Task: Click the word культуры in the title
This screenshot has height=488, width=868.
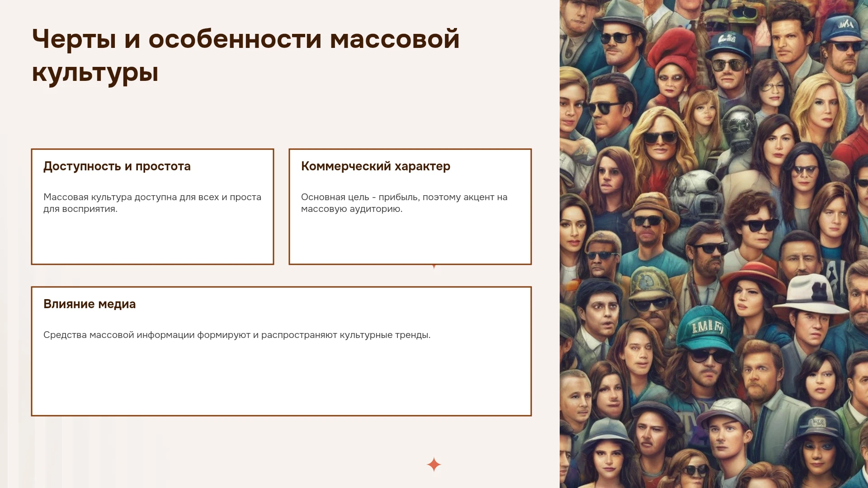Action: coord(95,72)
